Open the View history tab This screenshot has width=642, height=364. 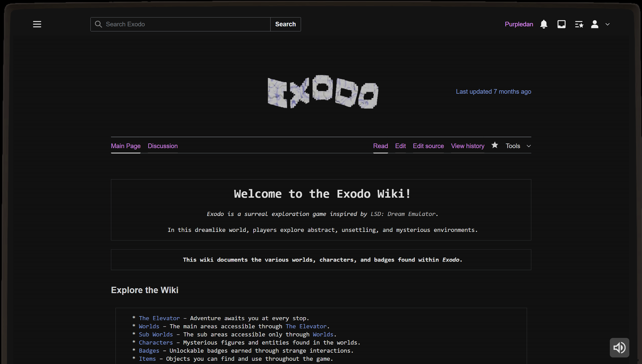coord(468,146)
